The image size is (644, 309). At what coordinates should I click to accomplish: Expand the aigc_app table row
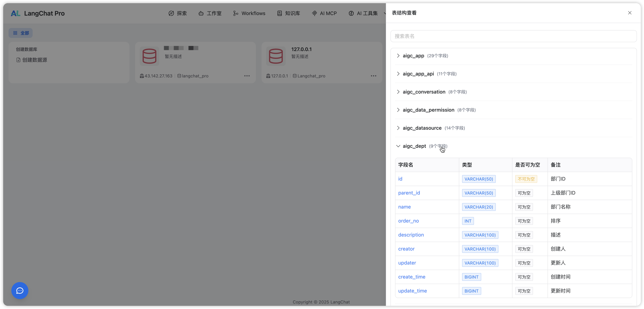[413, 56]
